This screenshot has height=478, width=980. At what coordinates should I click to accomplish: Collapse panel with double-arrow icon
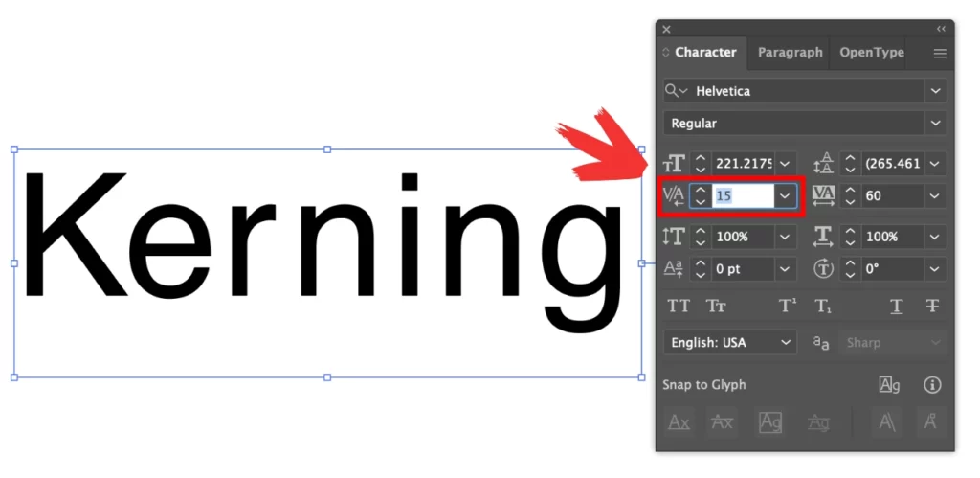[941, 30]
